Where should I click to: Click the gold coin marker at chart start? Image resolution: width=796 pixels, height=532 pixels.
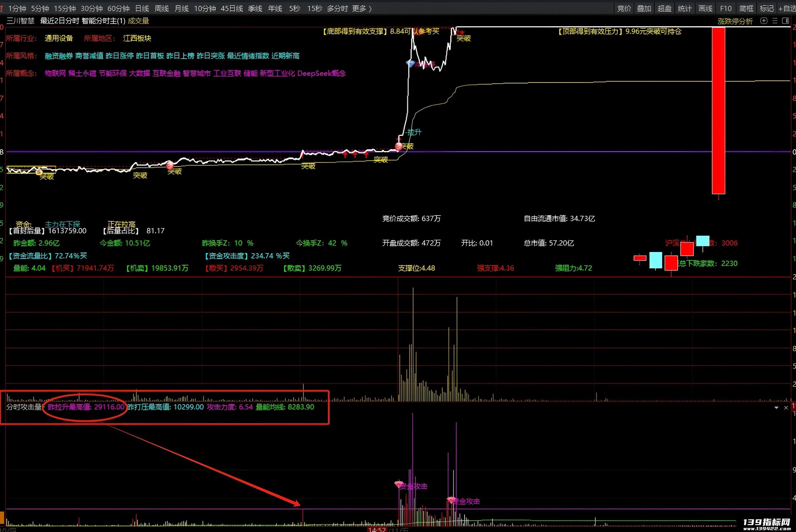[39, 171]
